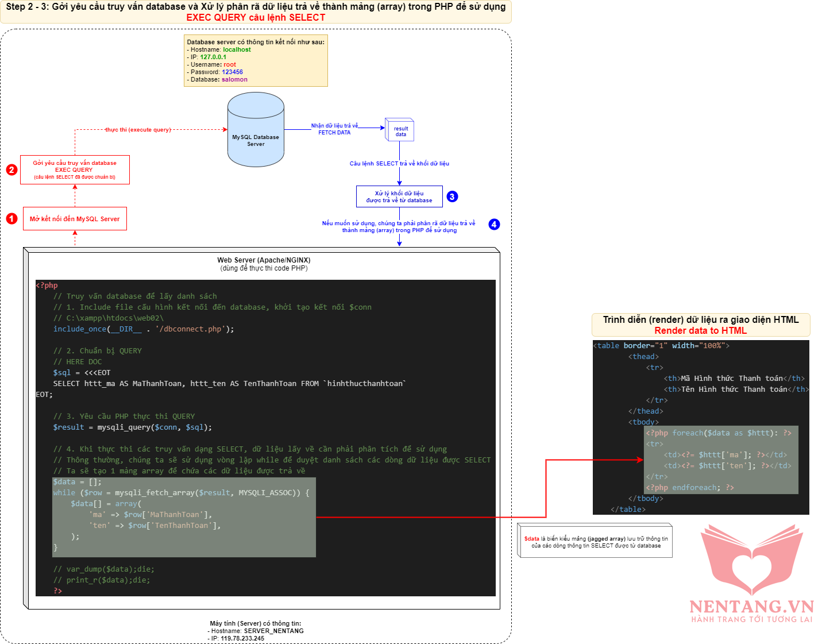Click the yellow database connection info note
The width and height of the screenshot is (822, 644).
(x=256, y=60)
